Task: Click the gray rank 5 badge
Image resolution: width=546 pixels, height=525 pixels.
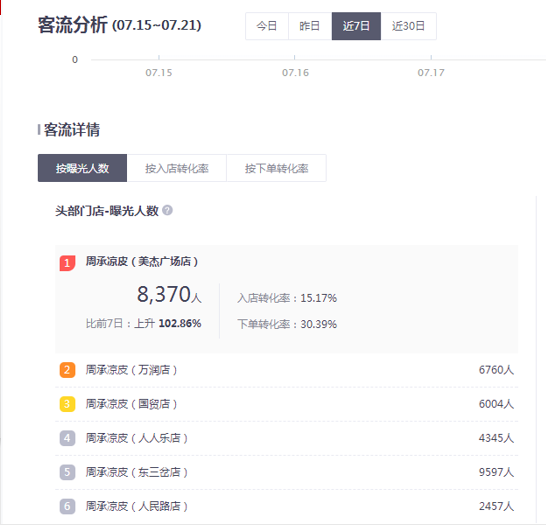Action: pyautogui.click(x=67, y=472)
